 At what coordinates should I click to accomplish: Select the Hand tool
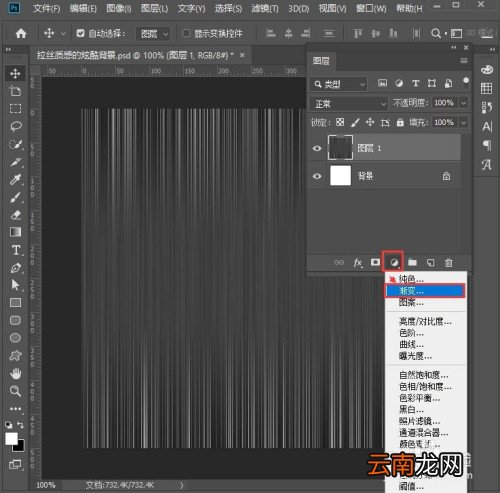[x=15, y=373]
